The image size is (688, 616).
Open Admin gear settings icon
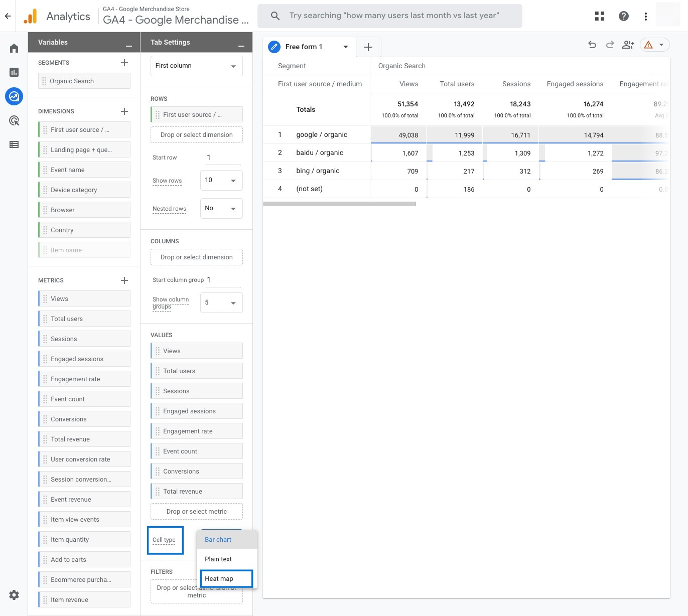tap(14, 595)
